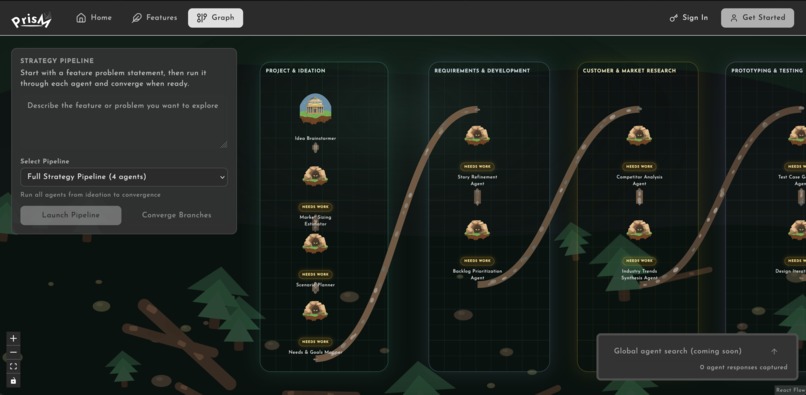Select the Backlog Prioritization Agent cave icon
806x395 pixels.
pos(477,230)
